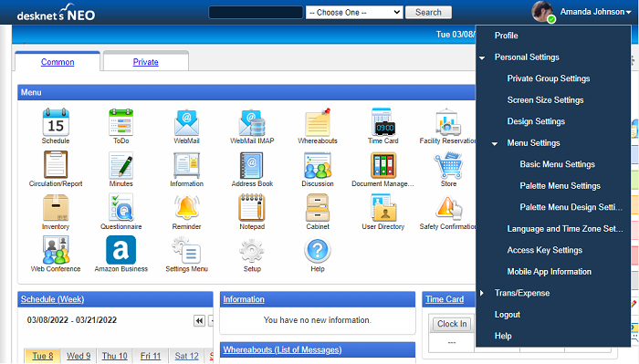
Task: Open the Store shopping cart icon
Action: point(448,165)
